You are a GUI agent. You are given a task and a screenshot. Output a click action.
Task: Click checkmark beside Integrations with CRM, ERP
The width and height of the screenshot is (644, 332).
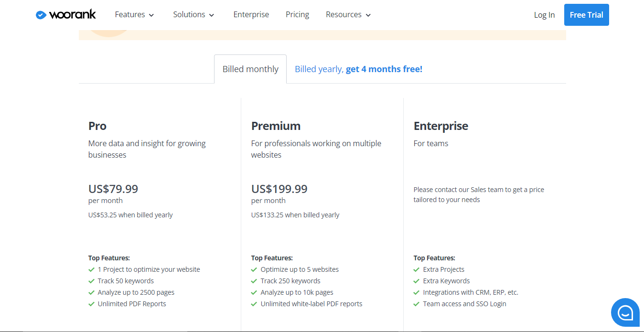pos(417,293)
